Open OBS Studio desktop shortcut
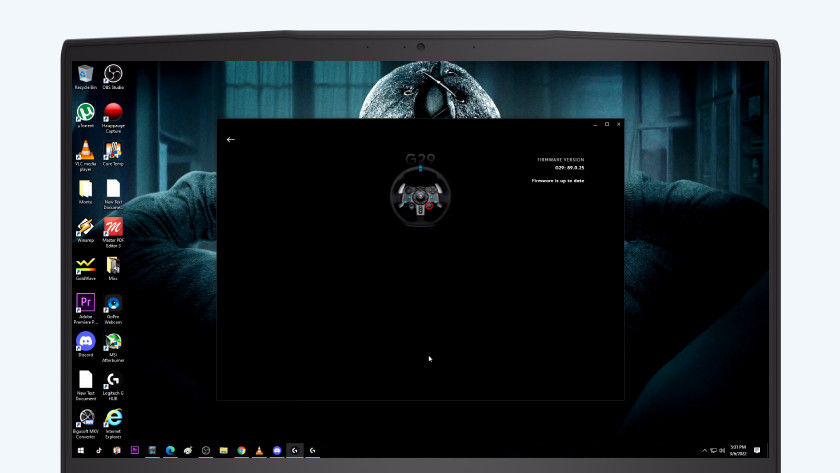The width and height of the screenshot is (840, 473). [113, 74]
